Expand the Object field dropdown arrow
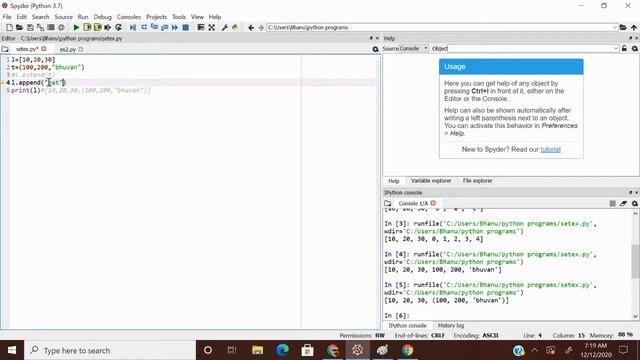The width and height of the screenshot is (640, 360). pyautogui.click(x=616, y=49)
